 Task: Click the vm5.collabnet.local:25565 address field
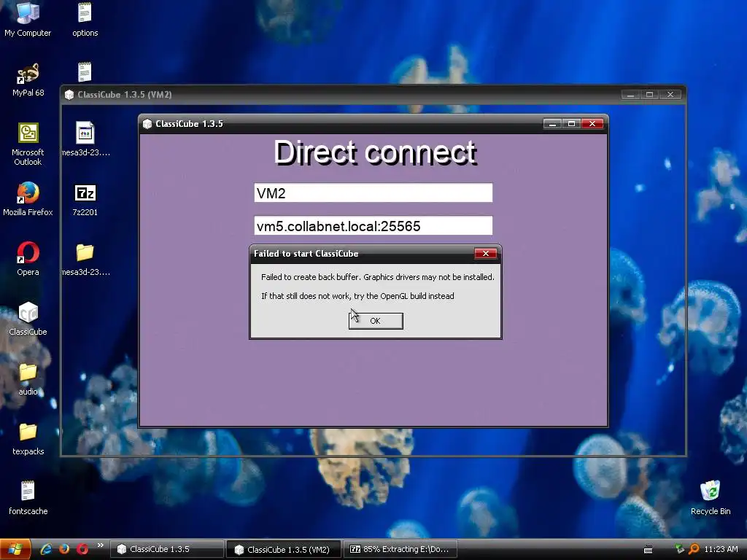(373, 226)
